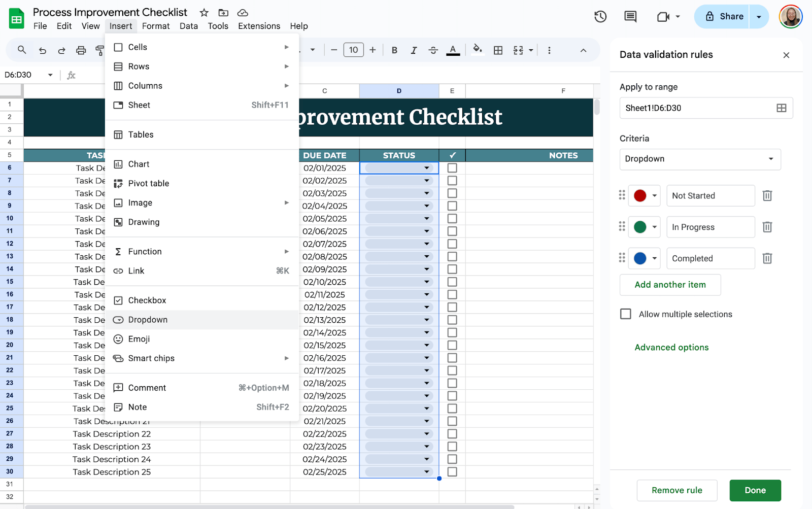Delete the Not Started dropdown item
812x509 pixels.
point(767,196)
